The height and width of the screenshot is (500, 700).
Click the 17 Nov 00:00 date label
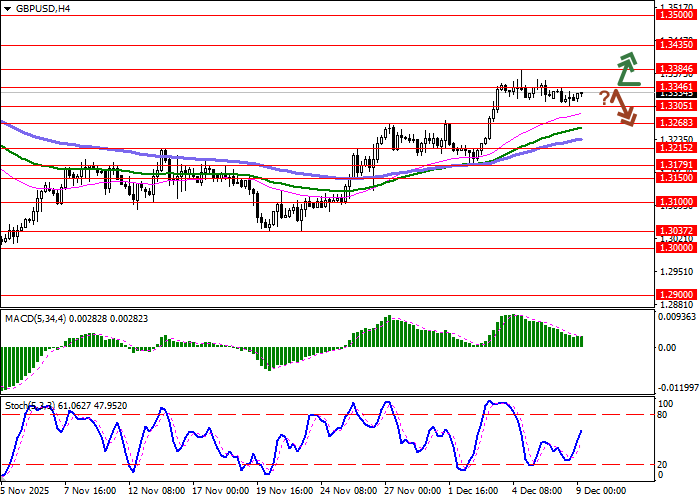[x=221, y=491]
